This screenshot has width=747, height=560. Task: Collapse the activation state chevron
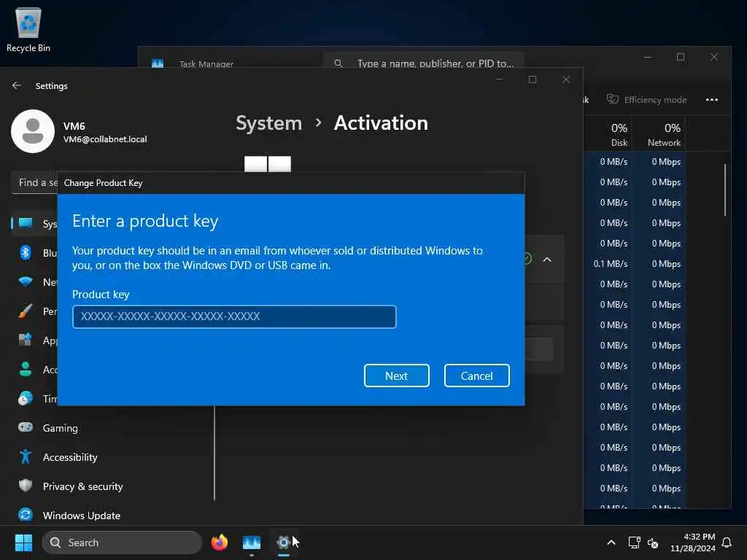point(547,260)
